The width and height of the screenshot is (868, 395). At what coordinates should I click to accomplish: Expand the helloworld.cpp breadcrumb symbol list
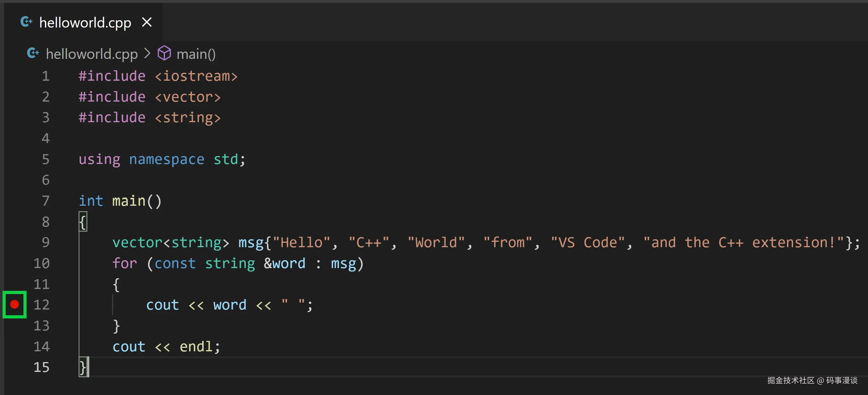pyautogui.click(x=91, y=53)
